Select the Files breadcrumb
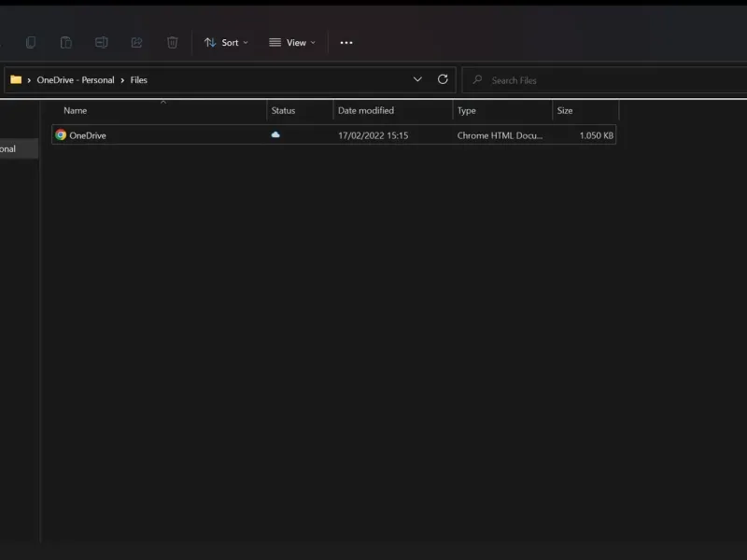This screenshot has height=560, width=747. pyautogui.click(x=138, y=80)
